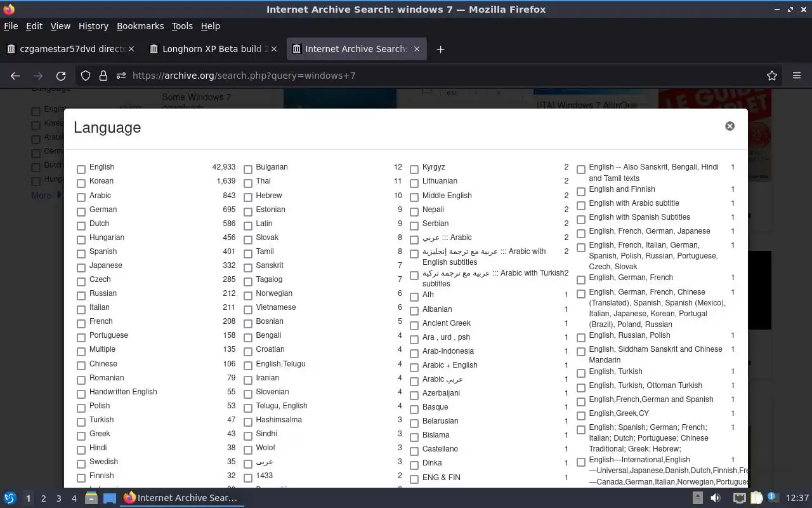Click the site security padlock icon
Screen dimensions: 812x508
coord(103,76)
